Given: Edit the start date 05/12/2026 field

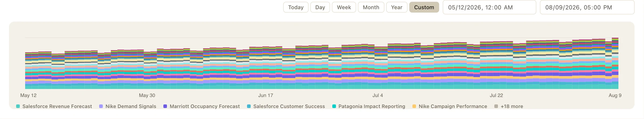Looking at the screenshot, I should pyautogui.click(x=489, y=7).
